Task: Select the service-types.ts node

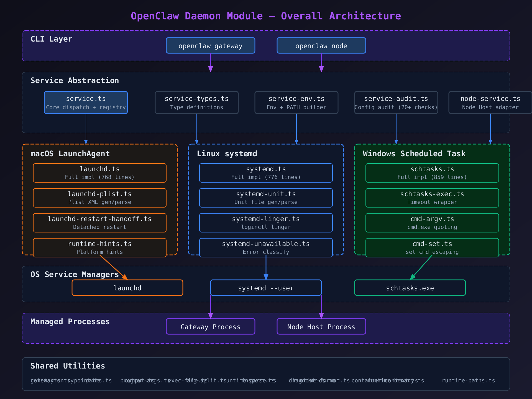Action: click(x=196, y=103)
